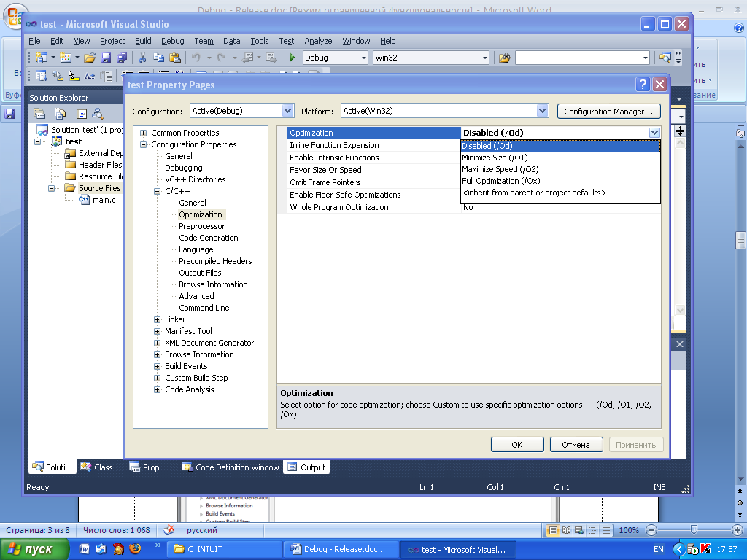747x560 pixels.
Task: Select Preprocessor tree item
Action: pyautogui.click(x=201, y=226)
